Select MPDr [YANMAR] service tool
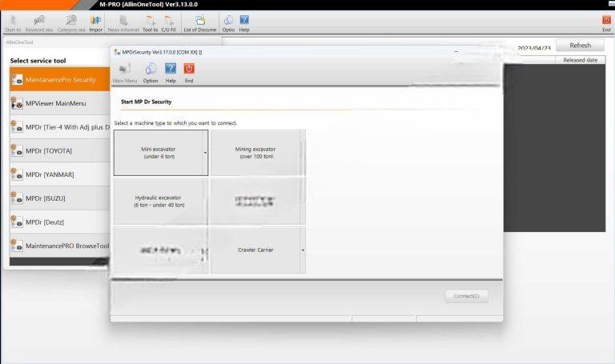 point(59,174)
